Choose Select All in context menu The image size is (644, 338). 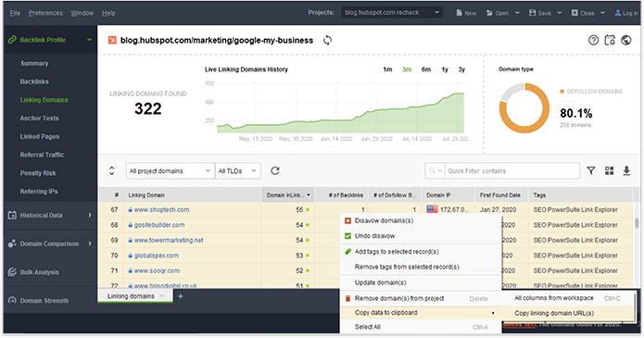click(420, 327)
